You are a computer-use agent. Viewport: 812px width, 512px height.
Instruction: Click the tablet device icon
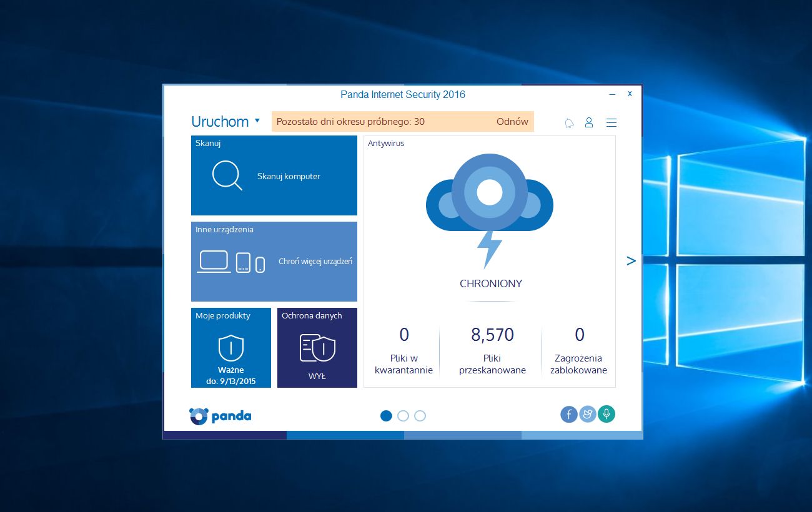[x=243, y=263]
